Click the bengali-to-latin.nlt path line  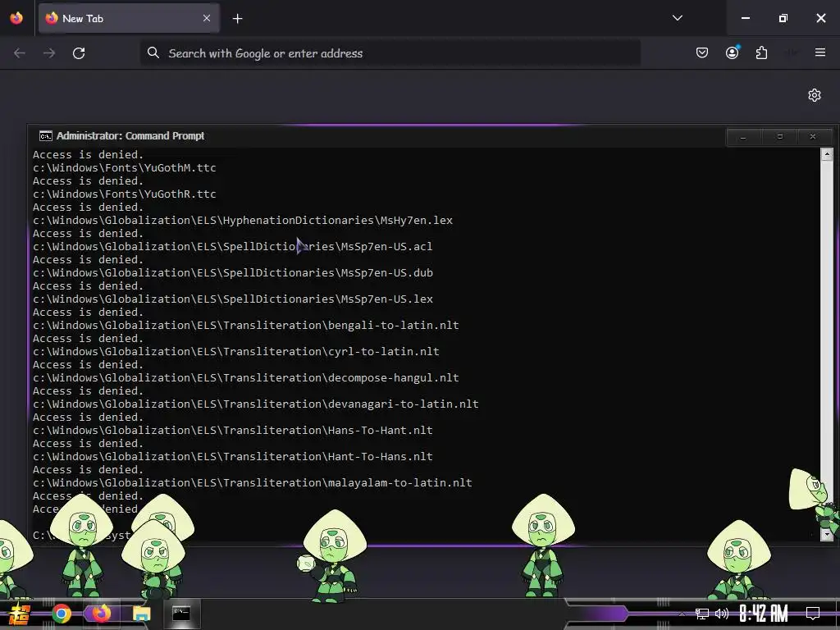pyautogui.click(x=246, y=325)
